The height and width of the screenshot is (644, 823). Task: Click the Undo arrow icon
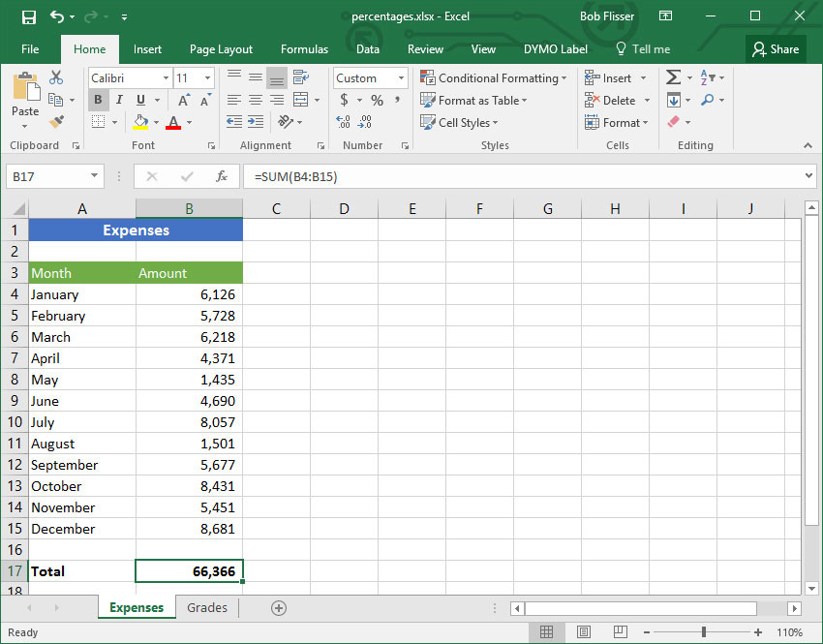click(x=57, y=16)
